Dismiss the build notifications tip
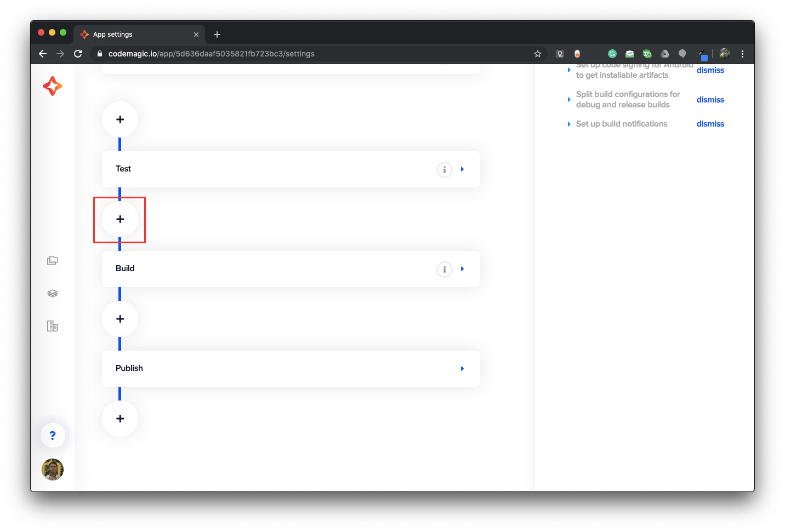The width and height of the screenshot is (785, 532). 710,124
